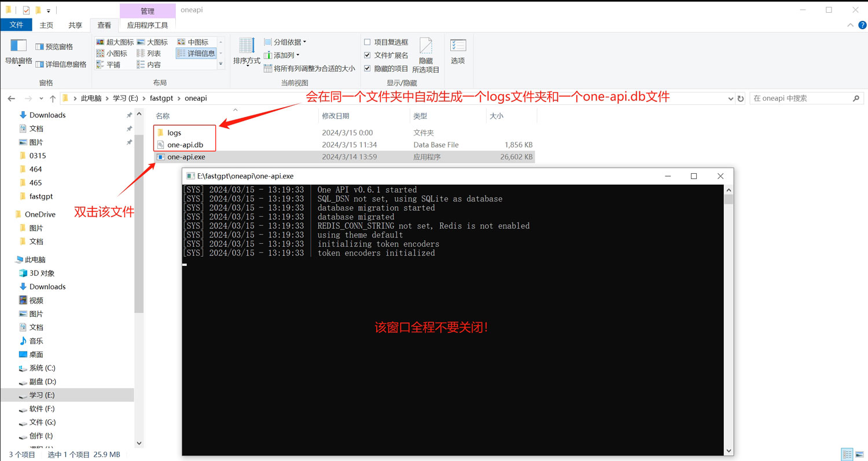Image resolution: width=868 pixels, height=461 pixels.
Task: Click the Properties quick access icon
Action: point(26,10)
